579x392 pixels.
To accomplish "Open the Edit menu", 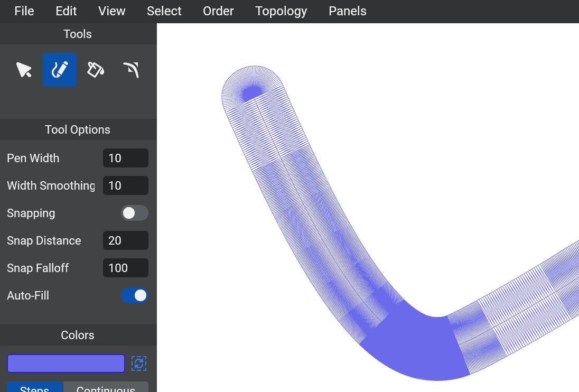I will click(66, 11).
